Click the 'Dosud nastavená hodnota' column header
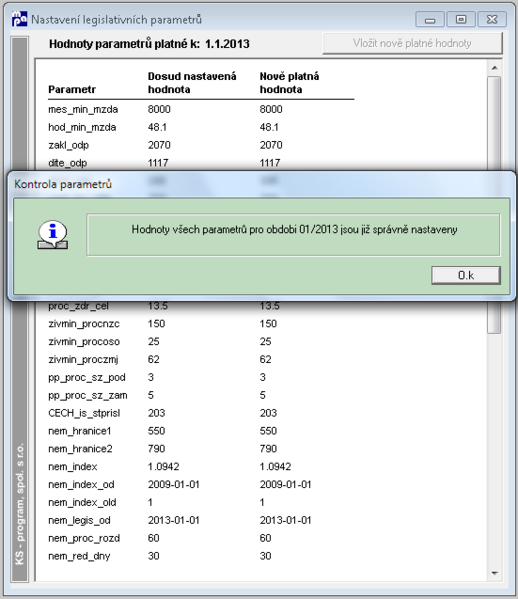Screen dimensions: 518x599 [192, 83]
